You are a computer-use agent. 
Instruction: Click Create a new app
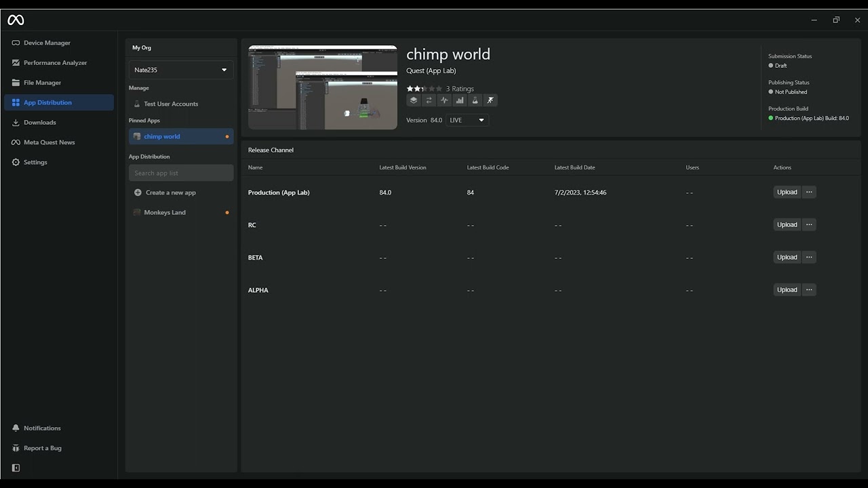pos(181,192)
